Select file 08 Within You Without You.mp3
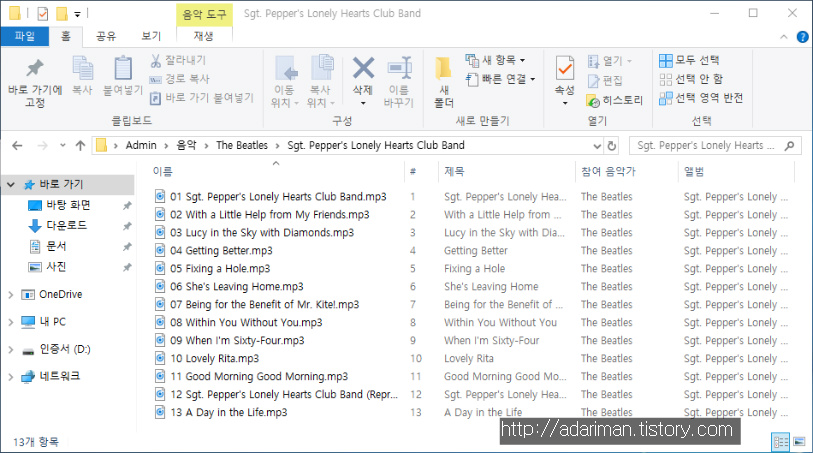The width and height of the screenshot is (813, 453). (246, 322)
